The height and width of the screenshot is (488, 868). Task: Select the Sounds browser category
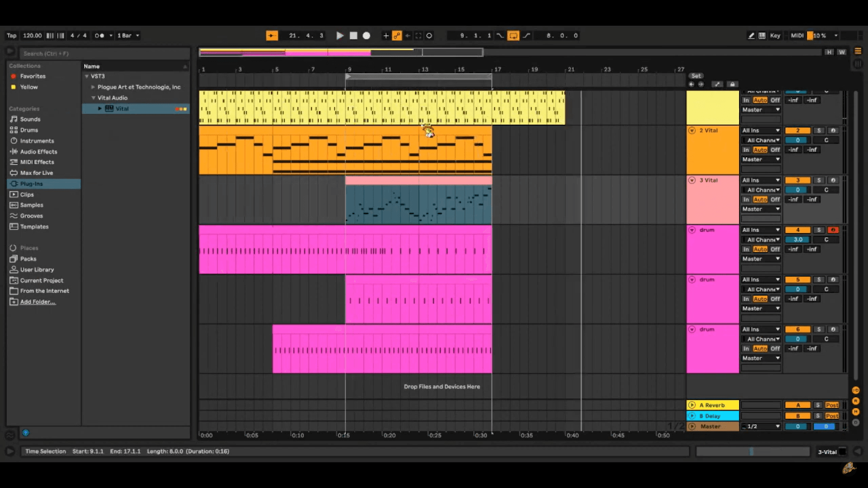pyautogui.click(x=30, y=119)
